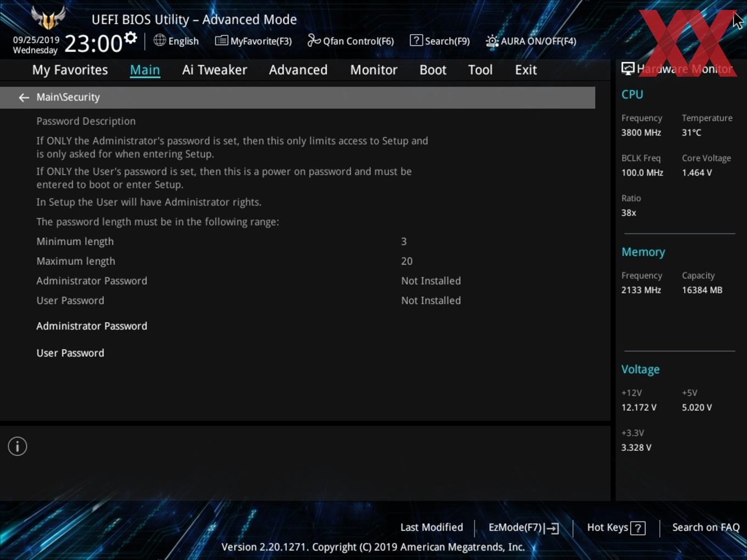Click the Ratio 38x value
Screen dimensions: 747x560
point(628,213)
